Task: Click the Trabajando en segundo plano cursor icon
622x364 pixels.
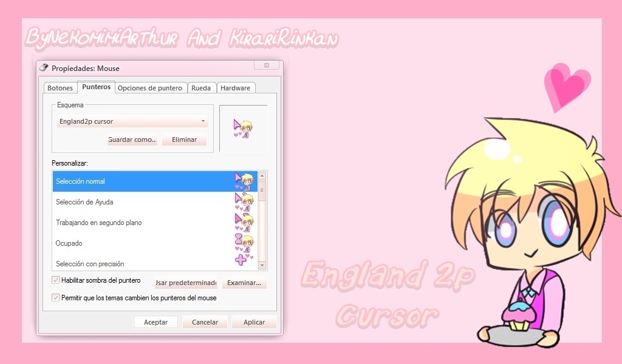Action: (244, 223)
